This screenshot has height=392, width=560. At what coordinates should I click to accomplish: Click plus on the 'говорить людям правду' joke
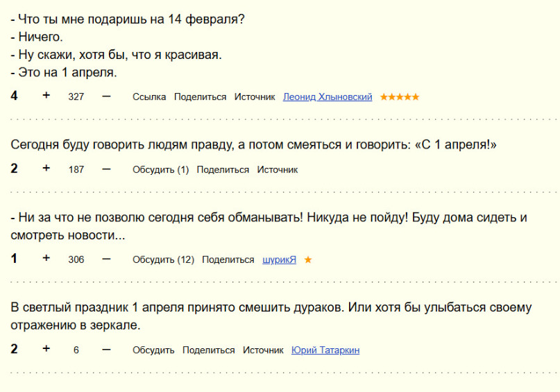(46, 169)
